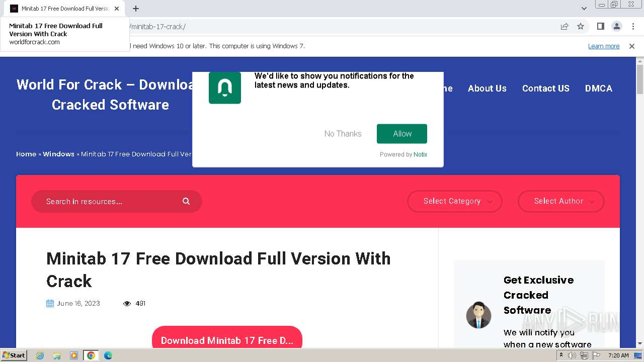Select Chrome in the taskbar
This screenshot has width=644, height=362.
point(91,355)
